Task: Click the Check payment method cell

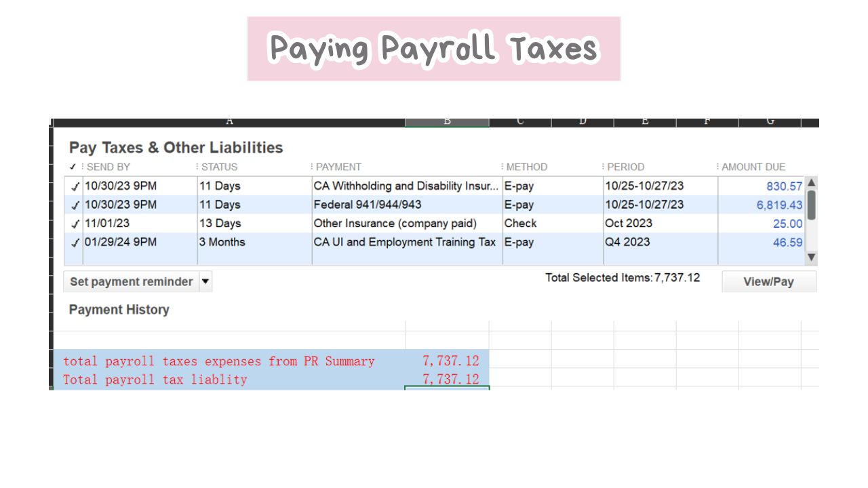Action: coord(520,223)
